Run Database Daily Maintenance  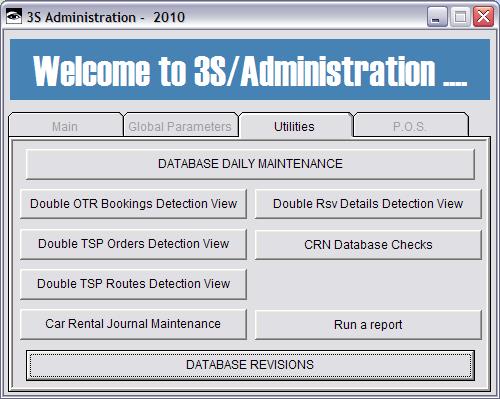(250, 164)
